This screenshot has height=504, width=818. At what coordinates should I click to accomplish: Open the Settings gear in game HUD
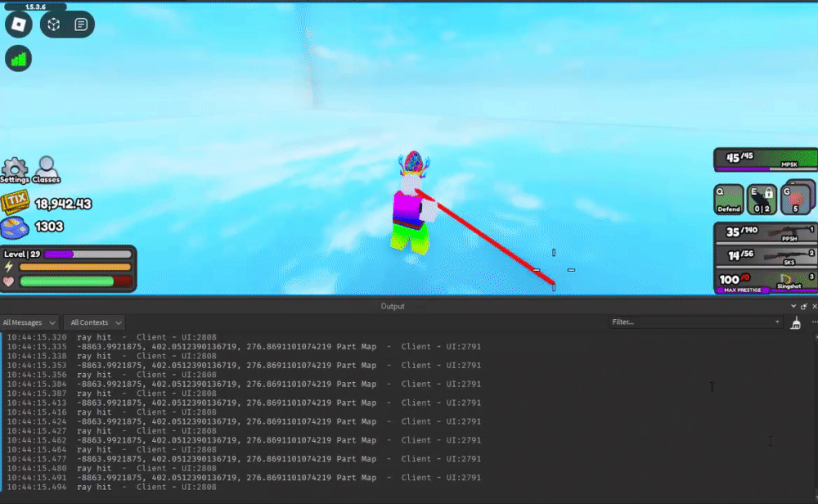(15, 170)
